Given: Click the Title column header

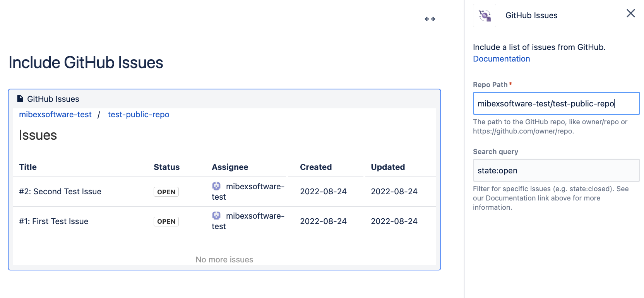Looking at the screenshot, I should point(28,167).
